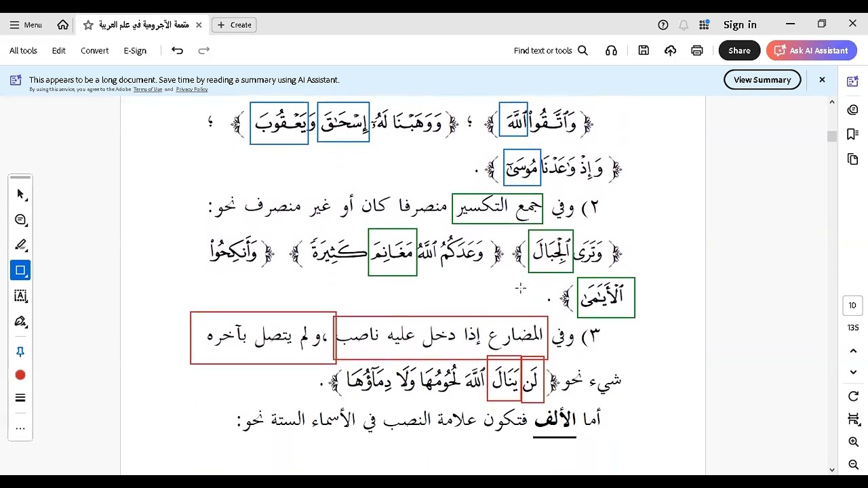Select the Highlight pen tool
Image resolution: width=868 pixels, height=488 pixels.
click(20, 245)
